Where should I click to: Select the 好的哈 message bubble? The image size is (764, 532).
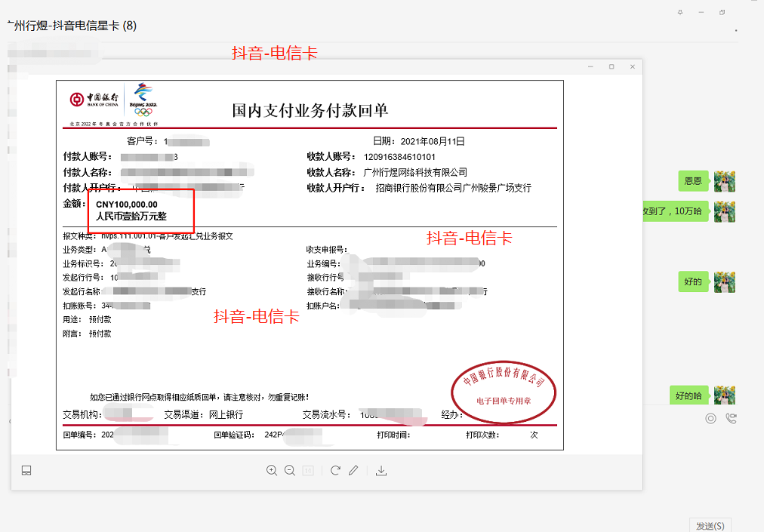coord(689,395)
